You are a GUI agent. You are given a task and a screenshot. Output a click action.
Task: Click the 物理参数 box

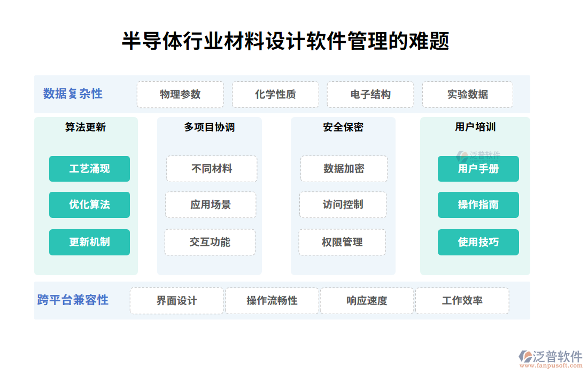click(x=180, y=95)
